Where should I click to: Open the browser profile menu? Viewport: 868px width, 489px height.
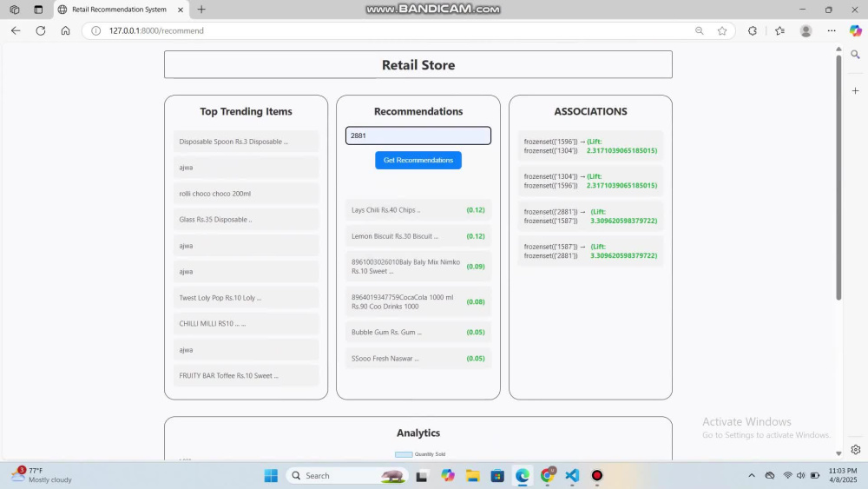[806, 31]
